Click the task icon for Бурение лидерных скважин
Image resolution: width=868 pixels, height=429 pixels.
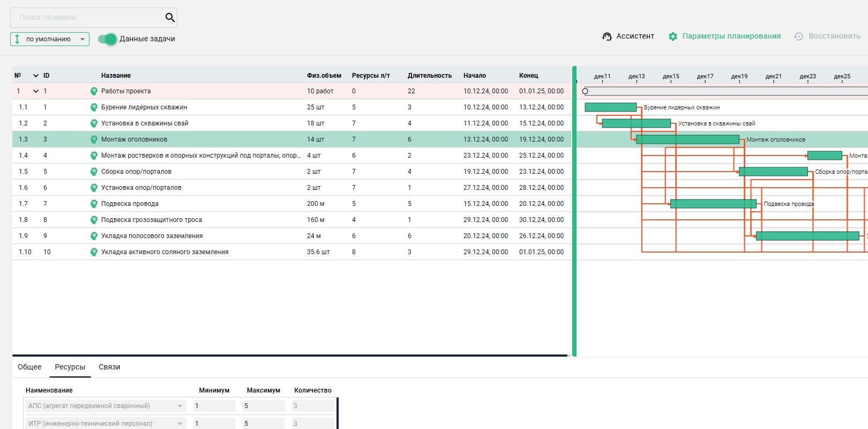[94, 107]
